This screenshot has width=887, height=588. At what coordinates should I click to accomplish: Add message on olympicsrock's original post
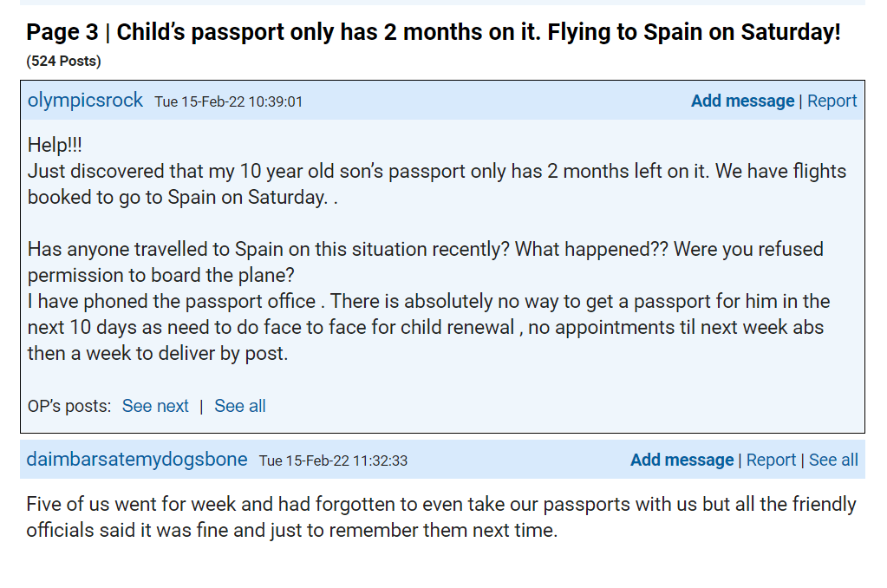coord(742,101)
